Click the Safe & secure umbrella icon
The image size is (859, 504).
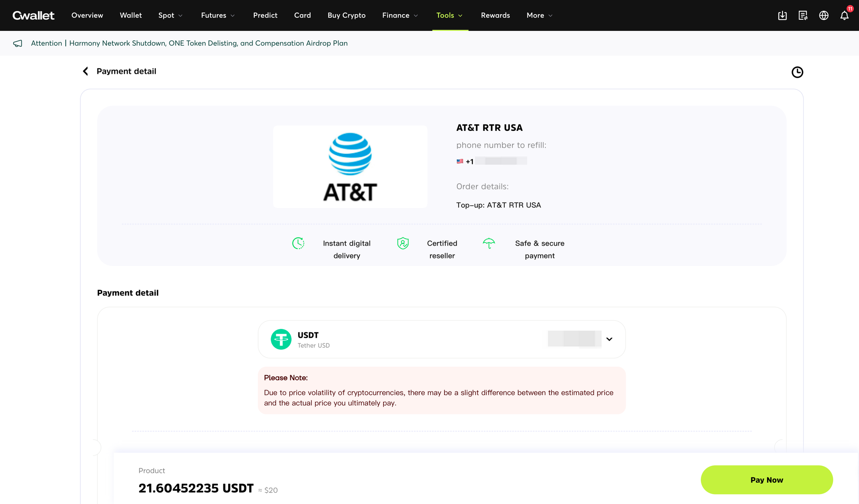[x=489, y=243]
